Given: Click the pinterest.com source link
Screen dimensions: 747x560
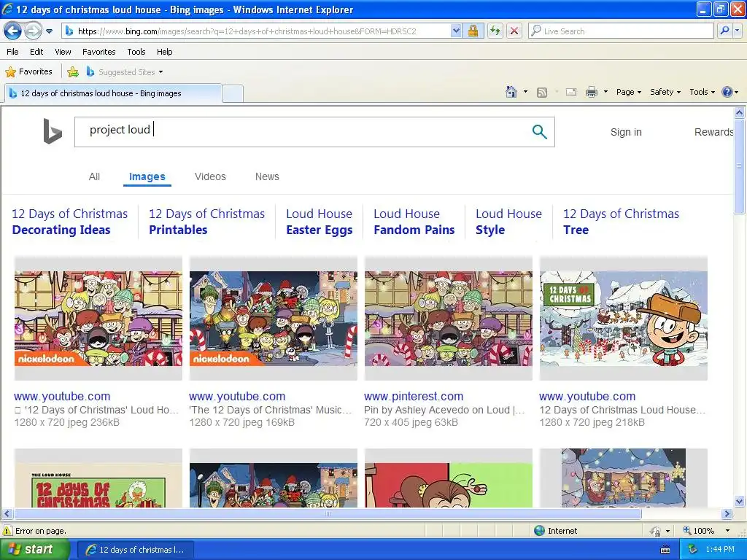Looking at the screenshot, I should pos(414,396).
